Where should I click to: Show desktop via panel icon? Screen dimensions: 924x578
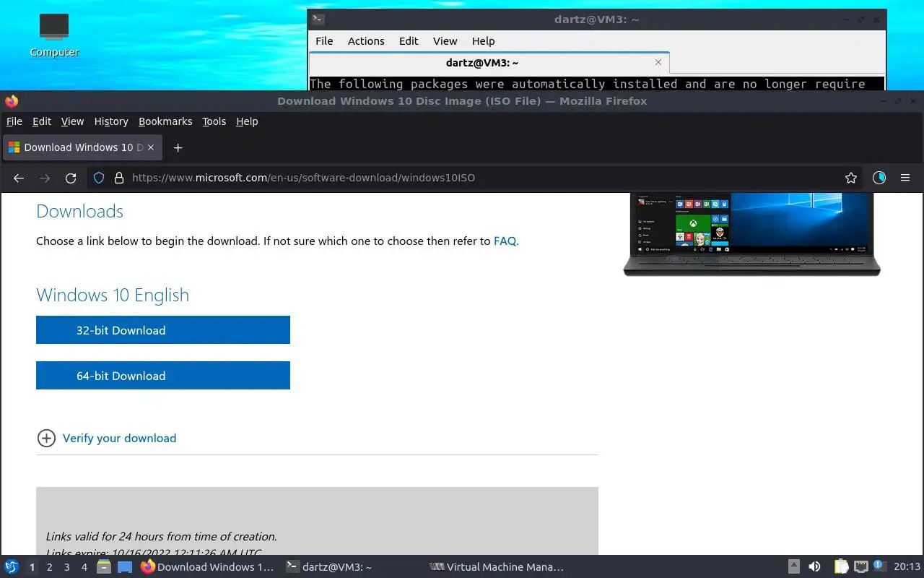125,567
